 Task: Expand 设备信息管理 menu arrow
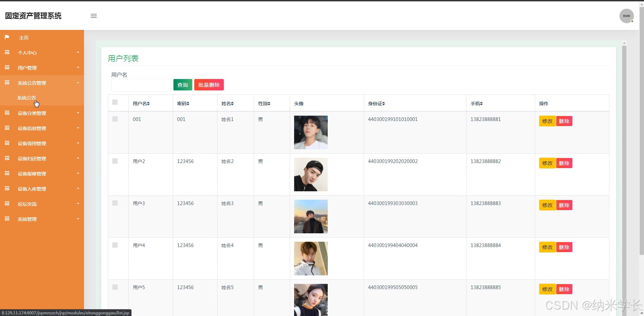[x=78, y=128]
